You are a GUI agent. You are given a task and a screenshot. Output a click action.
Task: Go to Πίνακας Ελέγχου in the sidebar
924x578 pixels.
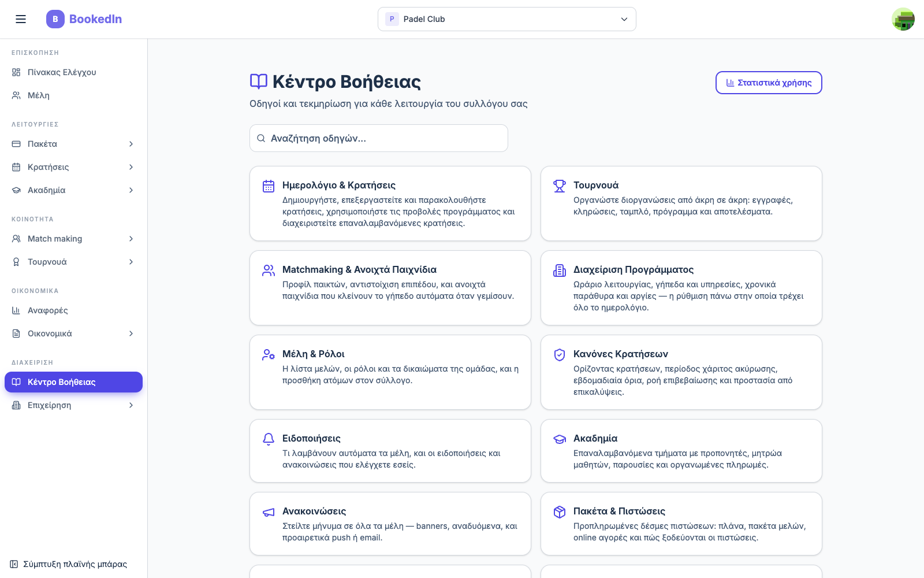click(74, 72)
